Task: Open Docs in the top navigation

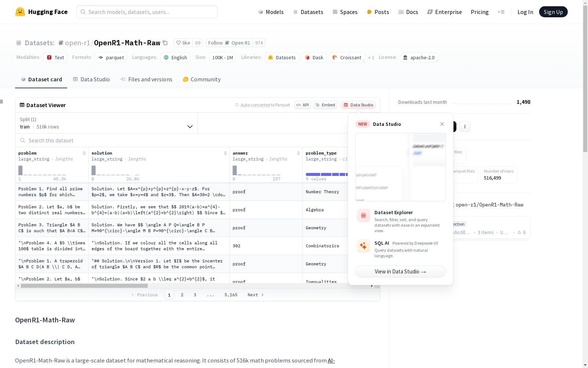Action: click(x=408, y=12)
